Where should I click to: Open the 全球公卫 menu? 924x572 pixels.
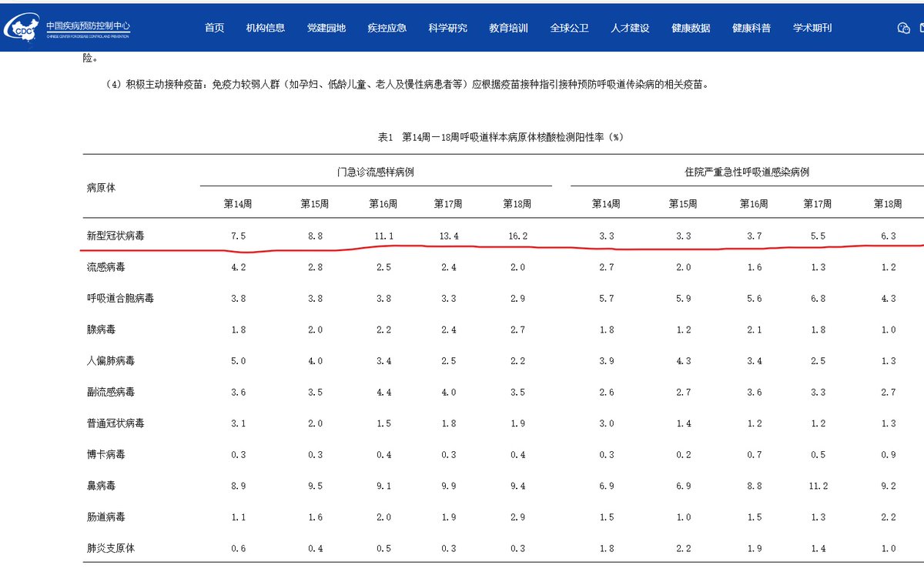coord(570,28)
